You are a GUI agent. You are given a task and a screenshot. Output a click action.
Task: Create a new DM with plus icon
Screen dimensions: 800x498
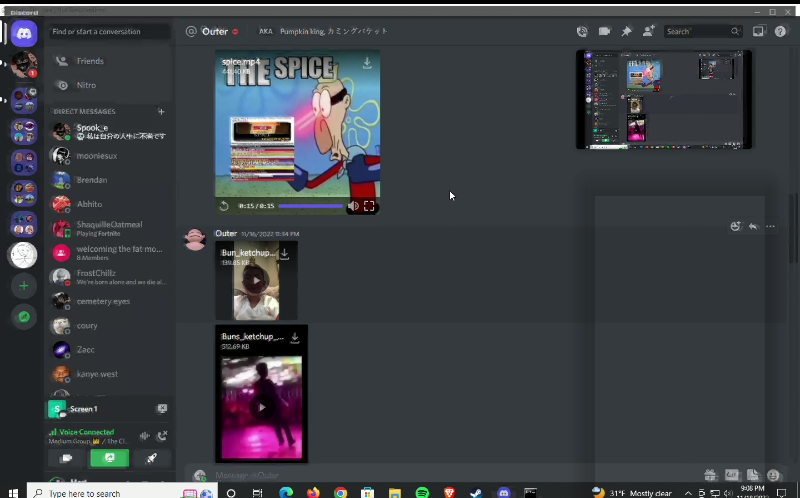click(x=161, y=111)
